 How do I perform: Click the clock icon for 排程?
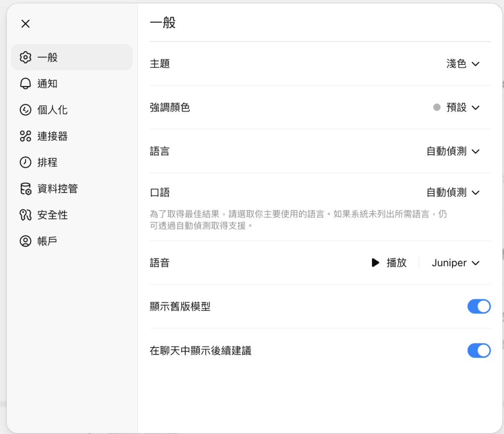point(25,162)
